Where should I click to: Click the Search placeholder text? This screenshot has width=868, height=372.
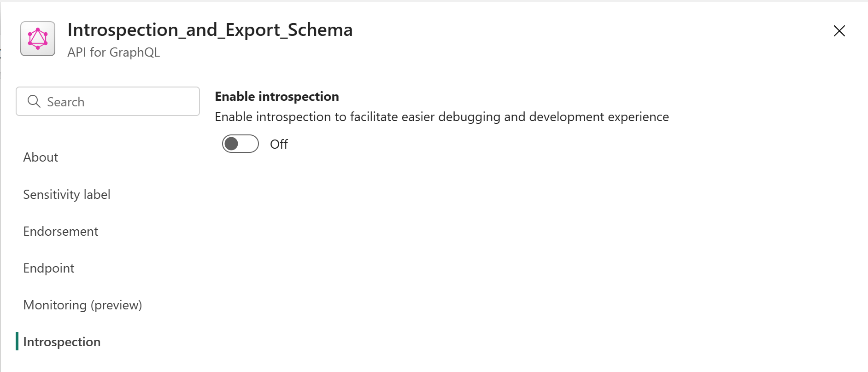coord(66,102)
